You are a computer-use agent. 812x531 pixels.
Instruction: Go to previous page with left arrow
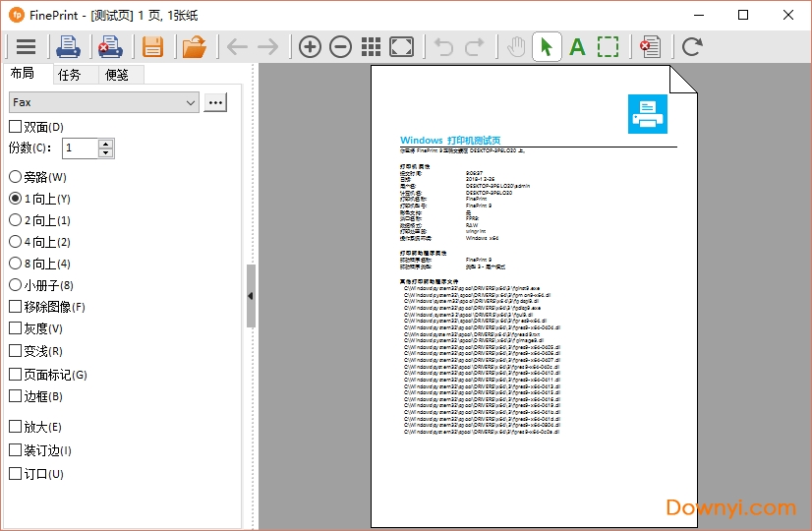237,47
